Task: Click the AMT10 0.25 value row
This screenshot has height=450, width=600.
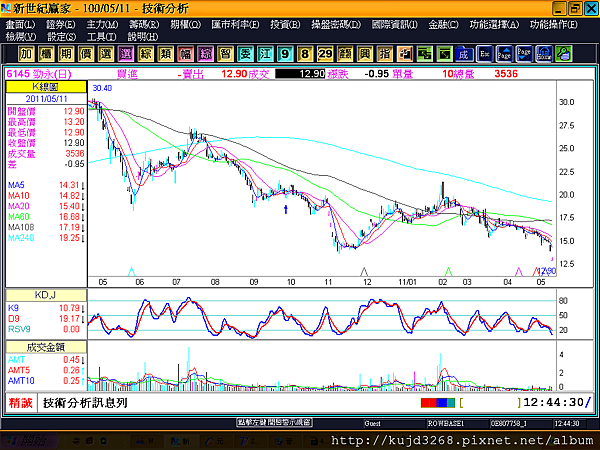Action: 46,381
